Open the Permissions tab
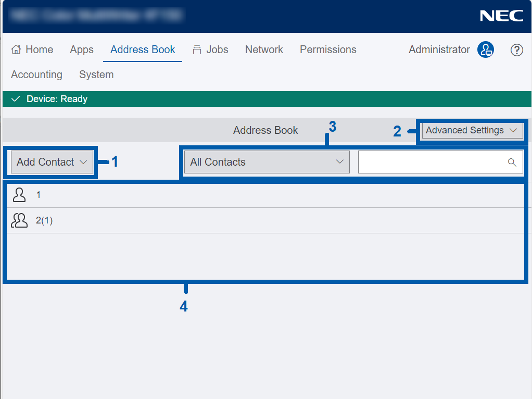 pyautogui.click(x=328, y=49)
